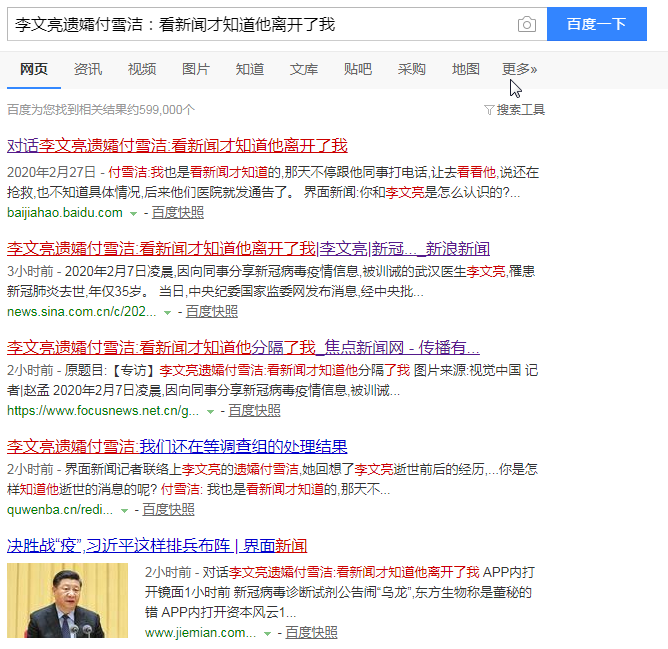Open the 决胜战"疫" 界面新闻 headline
This screenshot has height=649, width=668.
[157, 545]
